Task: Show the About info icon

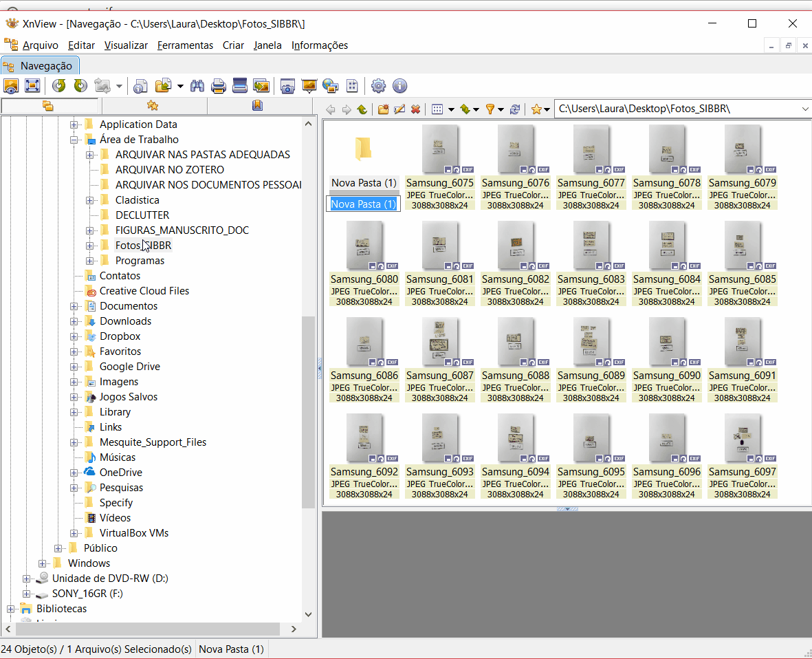Action: coord(399,85)
